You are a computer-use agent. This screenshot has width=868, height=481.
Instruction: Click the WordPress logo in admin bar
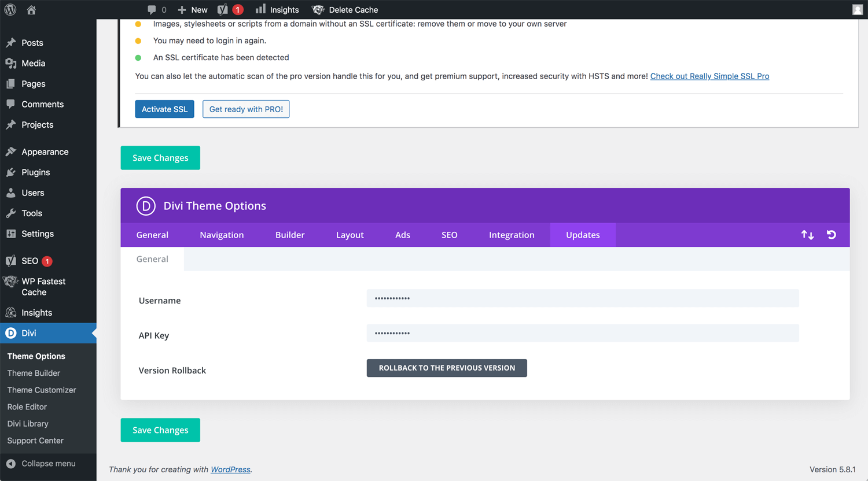coord(10,10)
